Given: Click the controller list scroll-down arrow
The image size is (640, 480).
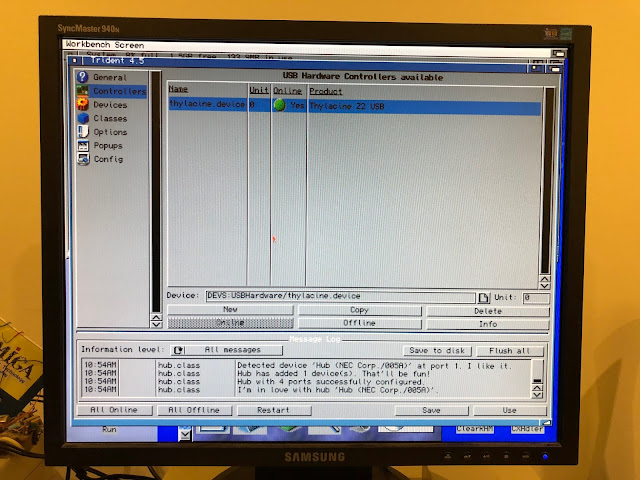Looking at the screenshot, I should 545,286.
